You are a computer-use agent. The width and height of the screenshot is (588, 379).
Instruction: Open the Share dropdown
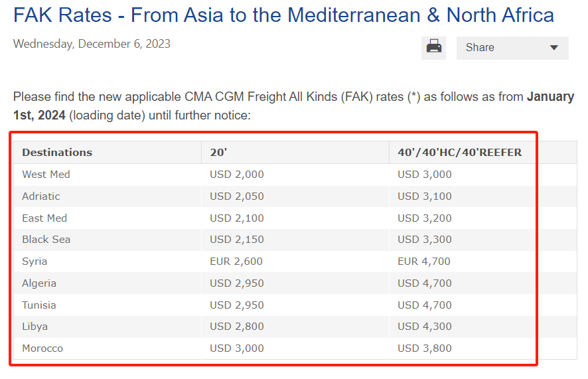[x=512, y=48]
